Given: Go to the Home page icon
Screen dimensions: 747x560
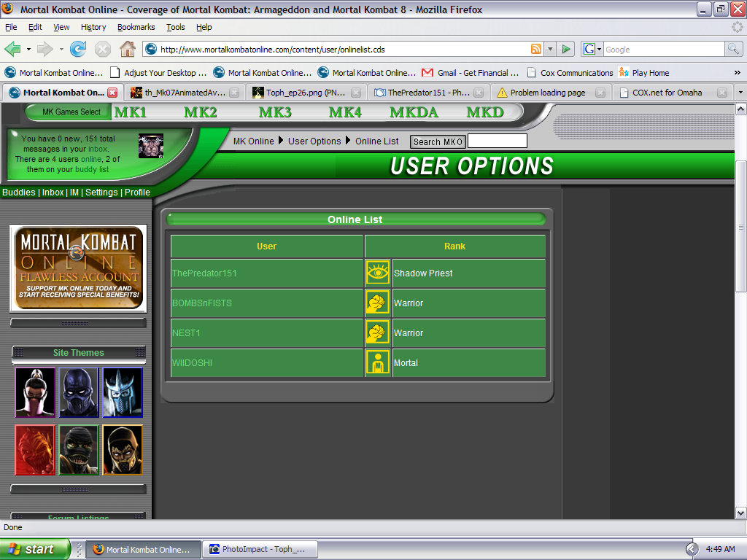Looking at the screenshot, I should pyautogui.click(x=127, y=49).
